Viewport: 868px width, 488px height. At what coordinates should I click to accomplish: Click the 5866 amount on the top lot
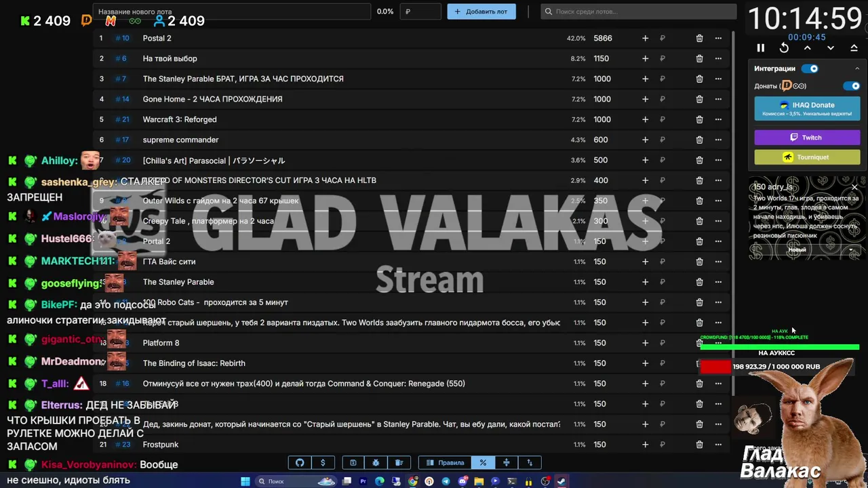pyautogui.click(x=603, y=39)
